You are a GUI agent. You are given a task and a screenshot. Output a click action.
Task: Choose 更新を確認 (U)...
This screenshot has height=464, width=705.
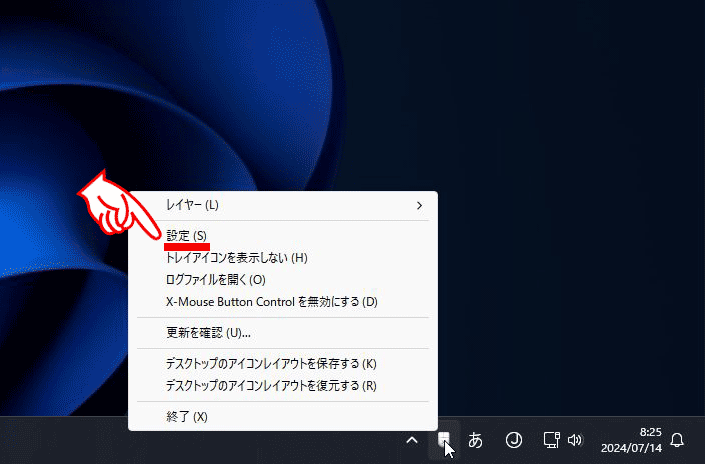pyautogui.click(x=283, y=333)
